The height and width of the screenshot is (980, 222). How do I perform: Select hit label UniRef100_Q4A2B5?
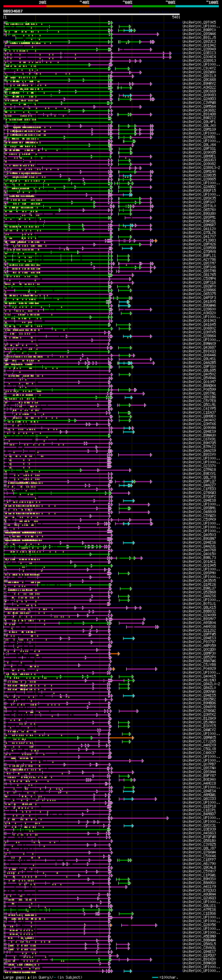[x=199, y=363]
